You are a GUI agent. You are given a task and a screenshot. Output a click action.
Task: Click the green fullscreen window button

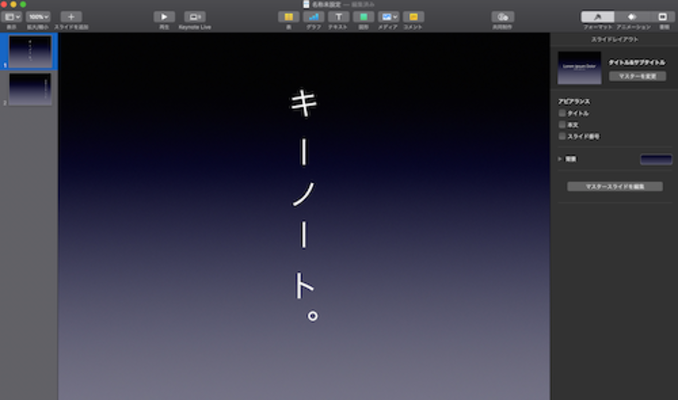coord(23,4)
